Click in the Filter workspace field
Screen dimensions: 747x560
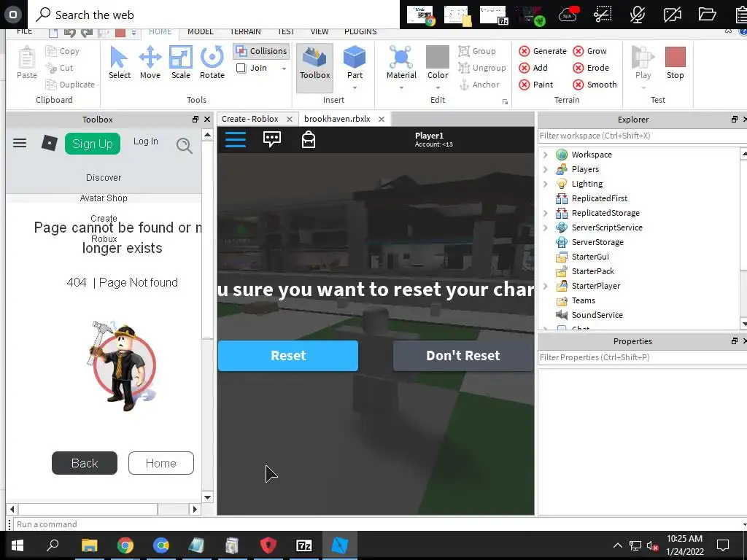click(640, 136)
